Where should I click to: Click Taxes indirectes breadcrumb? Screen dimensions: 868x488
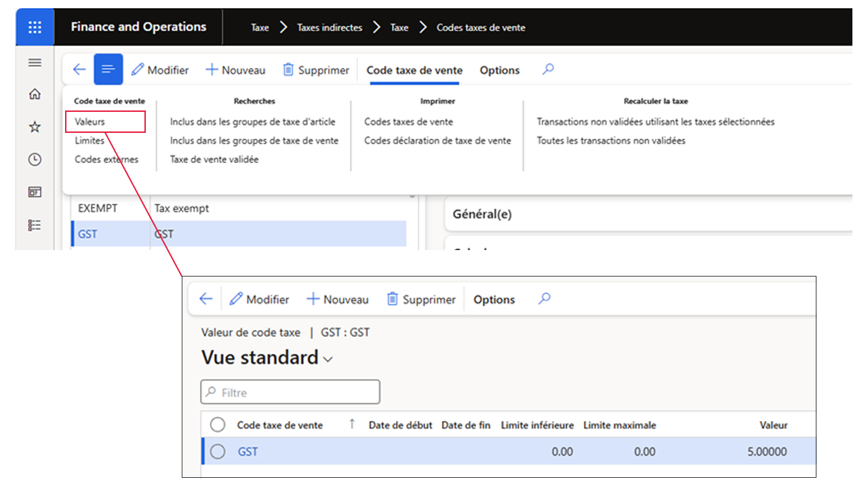coord(330,28)
